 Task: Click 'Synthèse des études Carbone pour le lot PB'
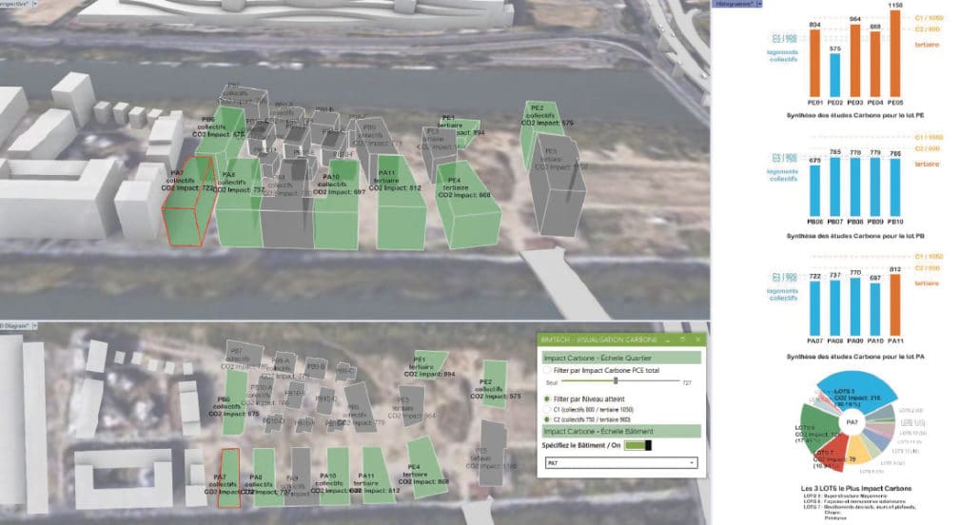pyautogui.click(x=855, y=236)
